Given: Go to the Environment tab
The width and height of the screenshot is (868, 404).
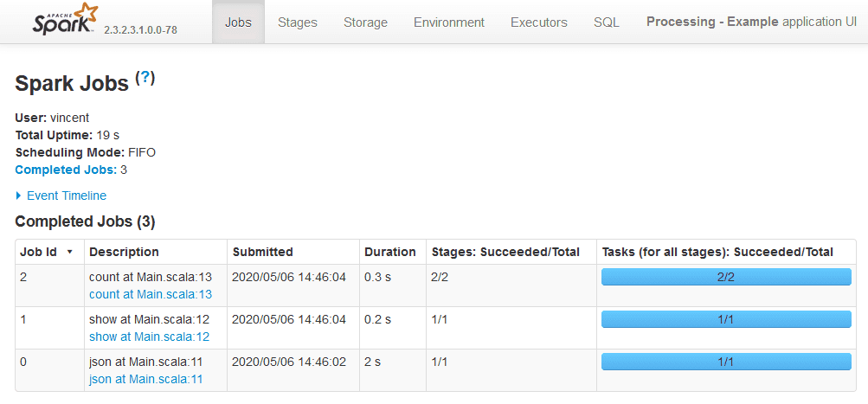Looking at the screenshot, I should click(449, 22).
